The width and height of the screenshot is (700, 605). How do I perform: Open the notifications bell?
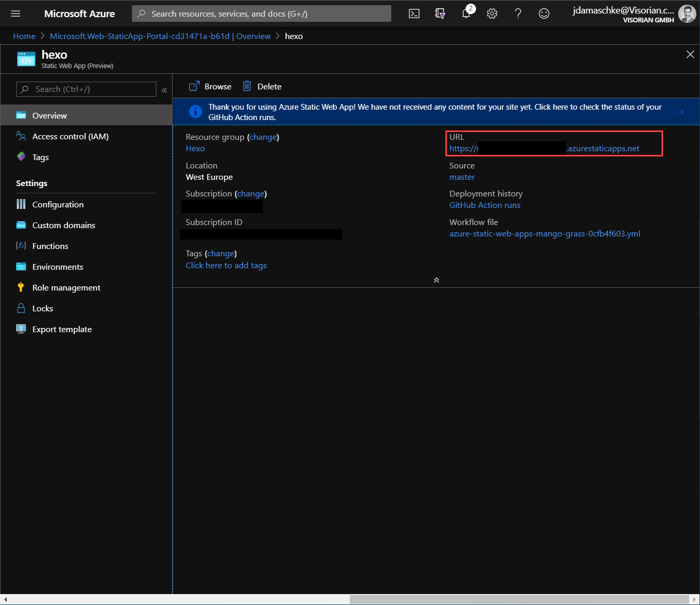(466, 14)
